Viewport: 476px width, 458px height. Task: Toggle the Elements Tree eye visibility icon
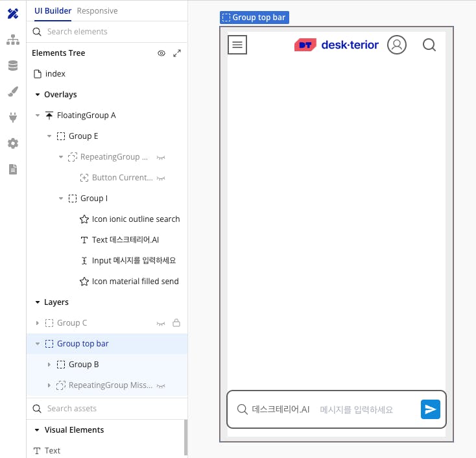click(x=161, y=53)
